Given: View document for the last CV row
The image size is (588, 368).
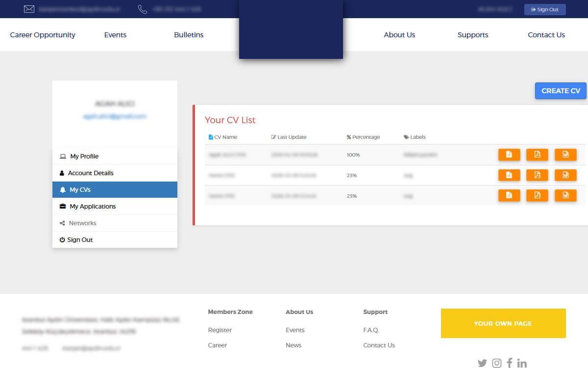Looking at the screenshot, I should click(509, 195).
